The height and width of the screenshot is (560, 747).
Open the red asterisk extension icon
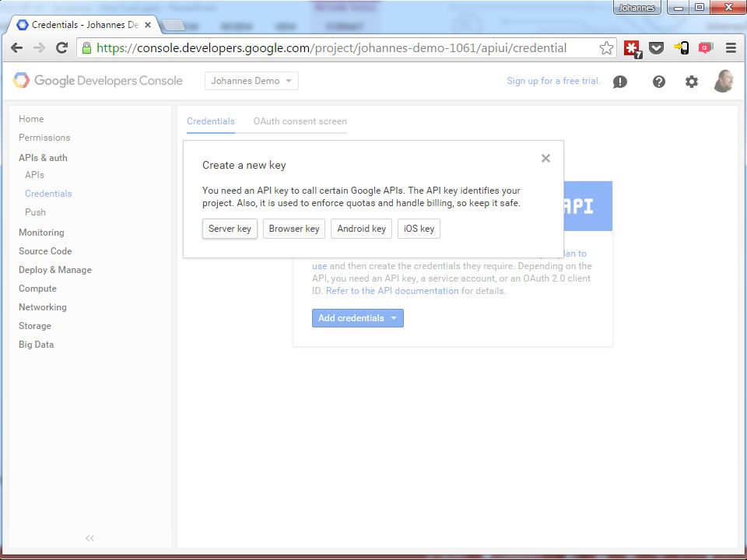point(633,48)
